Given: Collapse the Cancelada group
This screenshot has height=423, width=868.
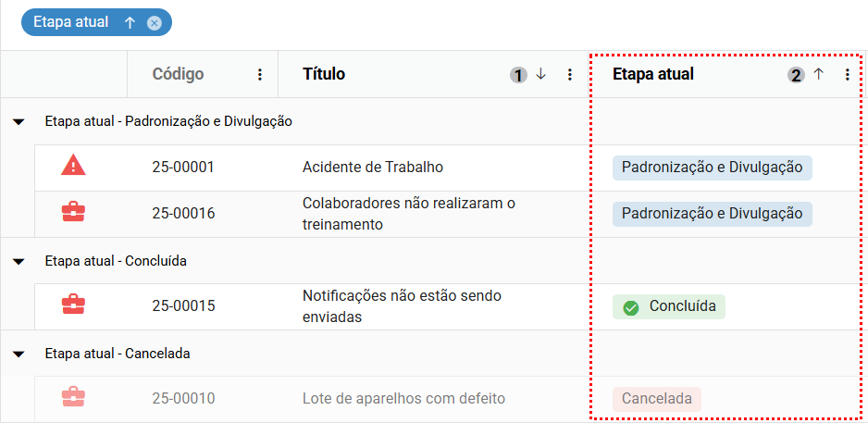Looking at the screenshot, I should coord(19,354).
